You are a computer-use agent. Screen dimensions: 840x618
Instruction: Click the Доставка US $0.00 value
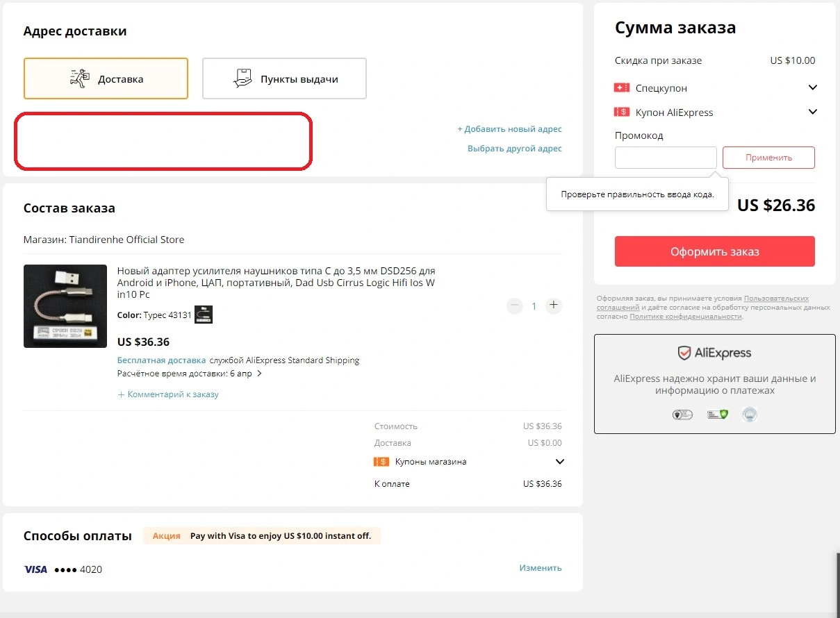coord(545,443)
